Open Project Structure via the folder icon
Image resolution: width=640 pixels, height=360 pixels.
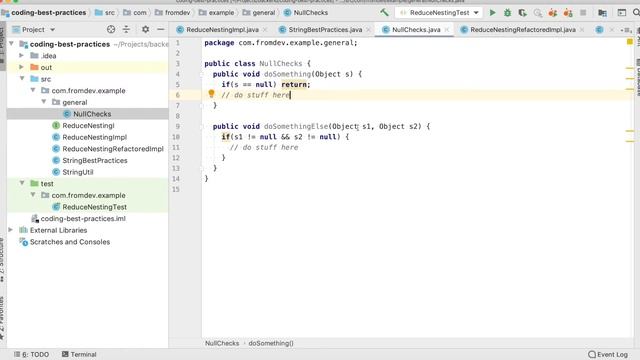[x=602, y=13]
